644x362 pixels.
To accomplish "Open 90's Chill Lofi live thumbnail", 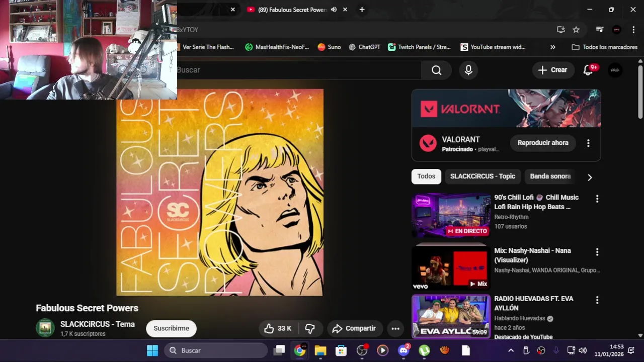I will point(451,216).
